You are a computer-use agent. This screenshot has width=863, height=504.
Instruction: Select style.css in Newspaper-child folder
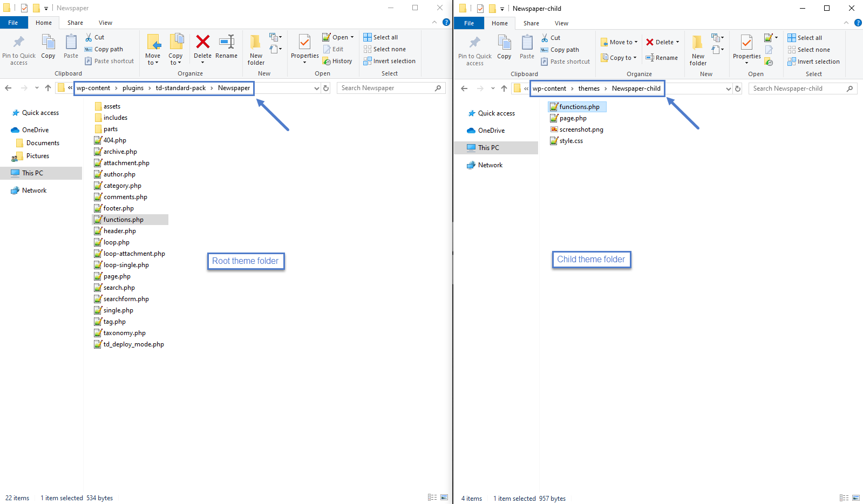click(566, 141)
